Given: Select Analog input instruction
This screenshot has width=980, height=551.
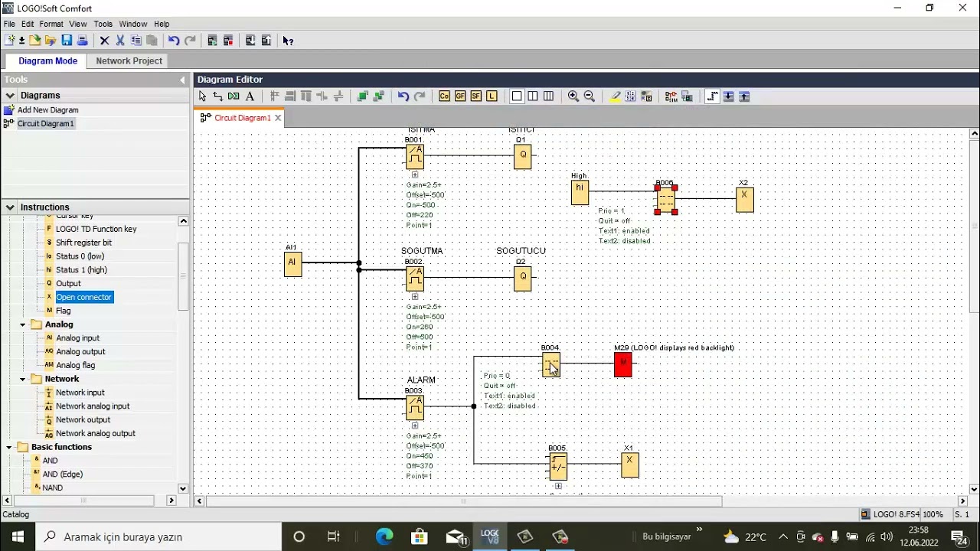Looking at the screenshot, I should [77, 338].
